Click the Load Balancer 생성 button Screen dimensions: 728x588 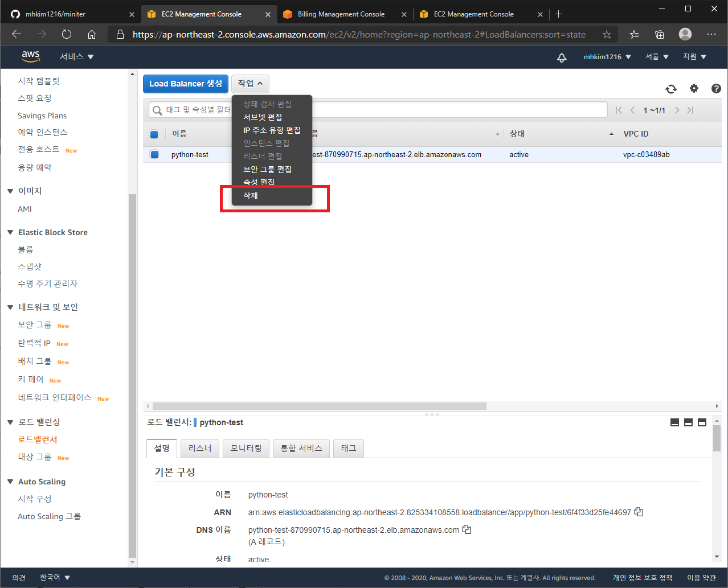point(186,84)
